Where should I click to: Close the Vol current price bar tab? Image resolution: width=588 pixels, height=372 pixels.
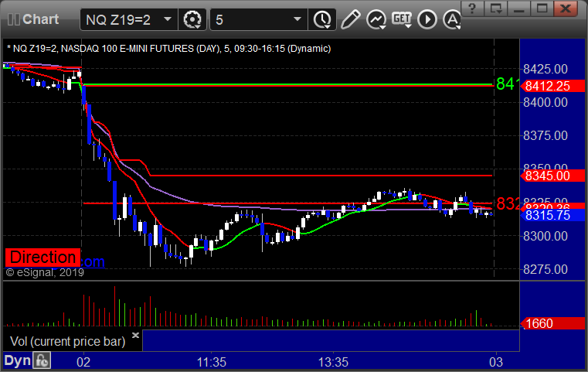click(x=135, y=335)
